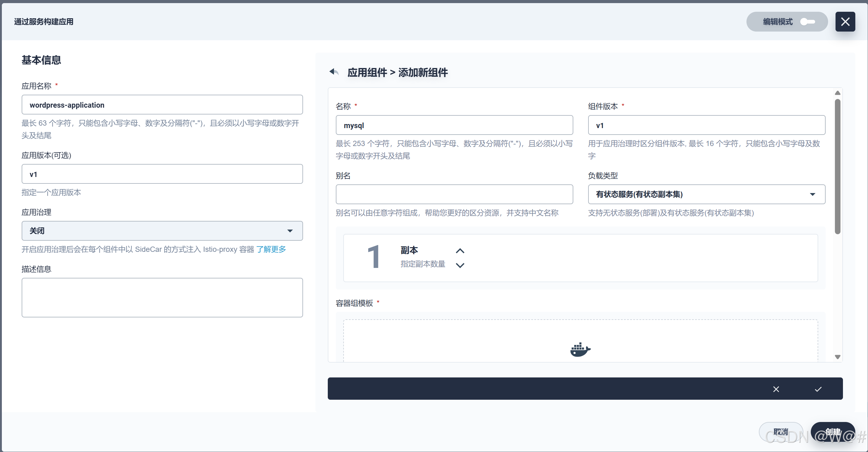Screen dimensions: 868x452
Task: Decrease replica count with the down chevron
Action: point(460,265)
